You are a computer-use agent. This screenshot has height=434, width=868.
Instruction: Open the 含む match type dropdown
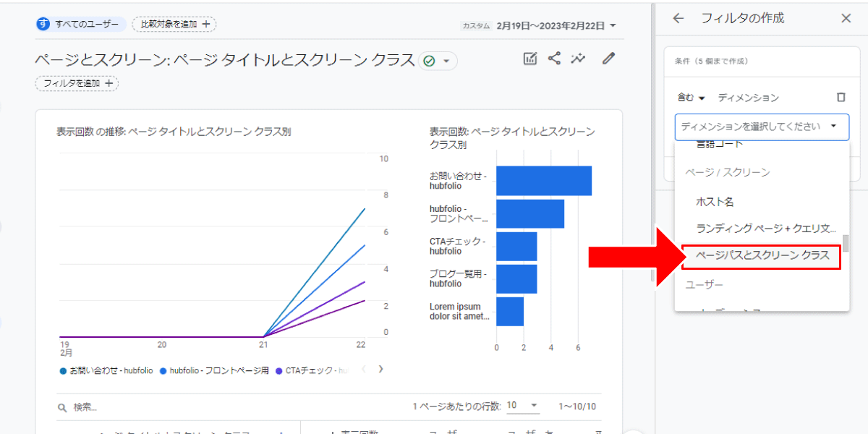coord(691,98)
